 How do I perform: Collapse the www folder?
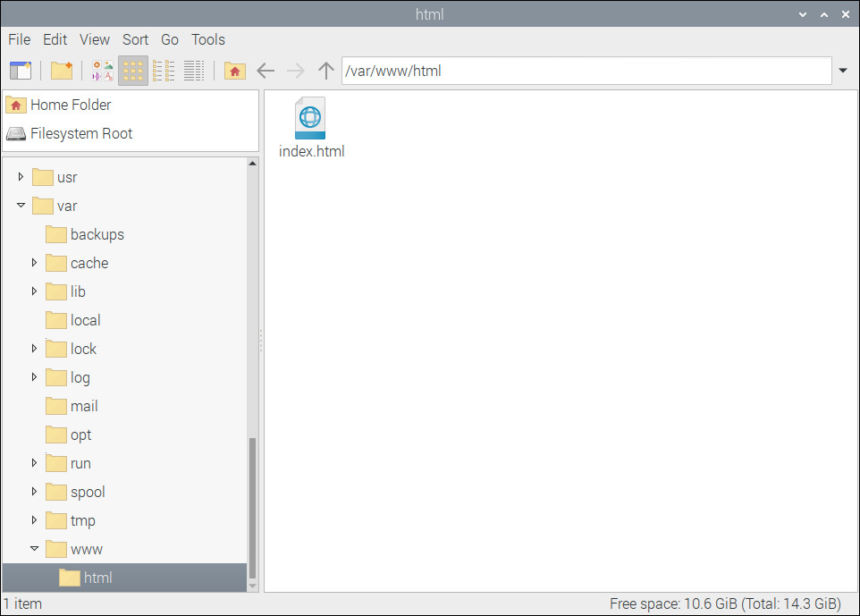(x=34, y=549)
